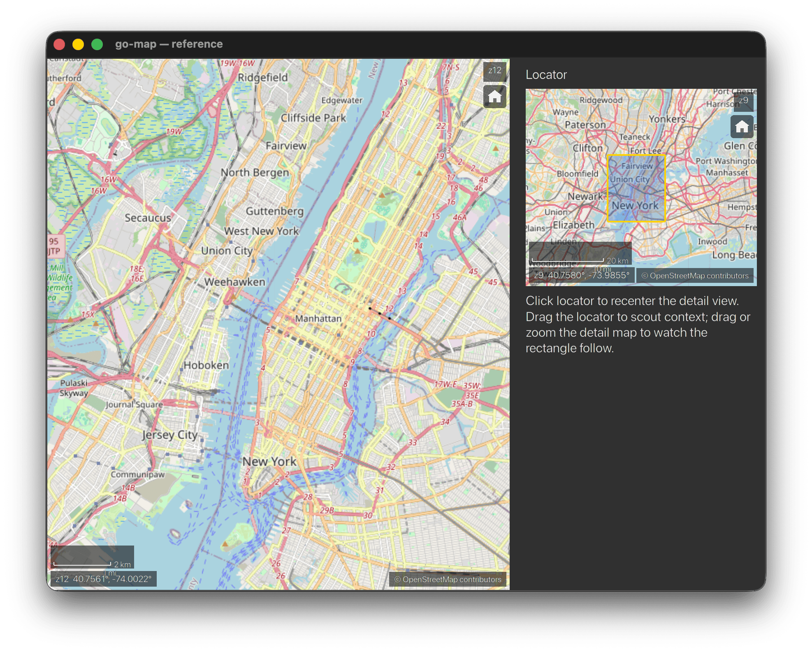Click the Guttenberg label on the detail map
This screenshot has width=812, height=652.
(275, 211)
